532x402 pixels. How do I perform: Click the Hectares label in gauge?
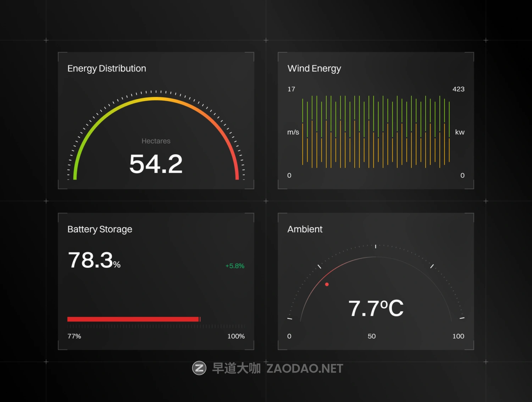(x=156, y=141)
